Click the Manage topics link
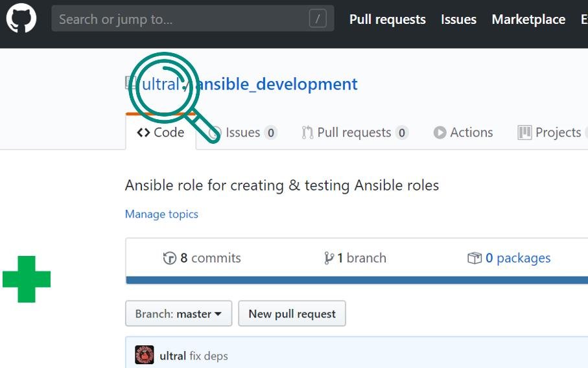 click(x=161, y=214)
